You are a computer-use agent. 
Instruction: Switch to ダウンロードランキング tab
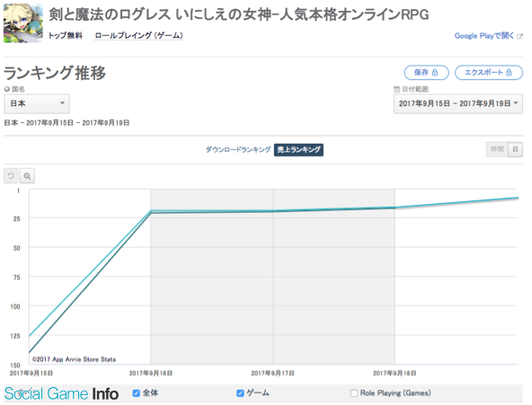238,149
